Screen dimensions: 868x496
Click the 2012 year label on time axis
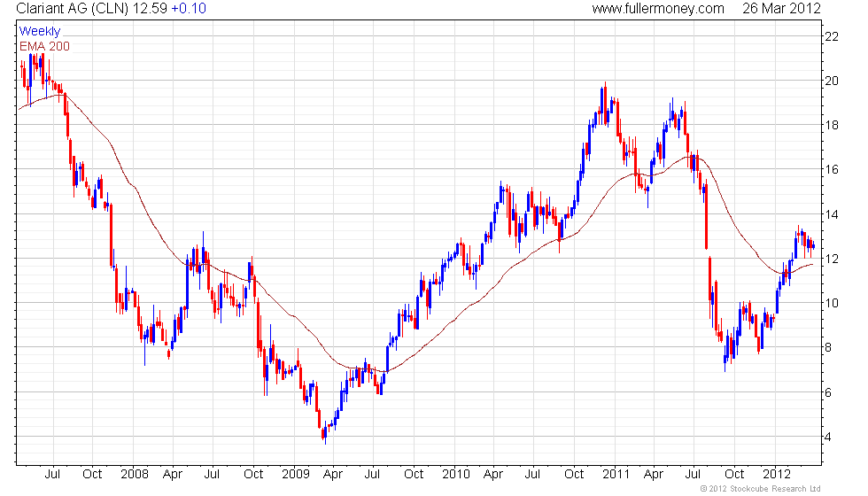click(777, 474)
